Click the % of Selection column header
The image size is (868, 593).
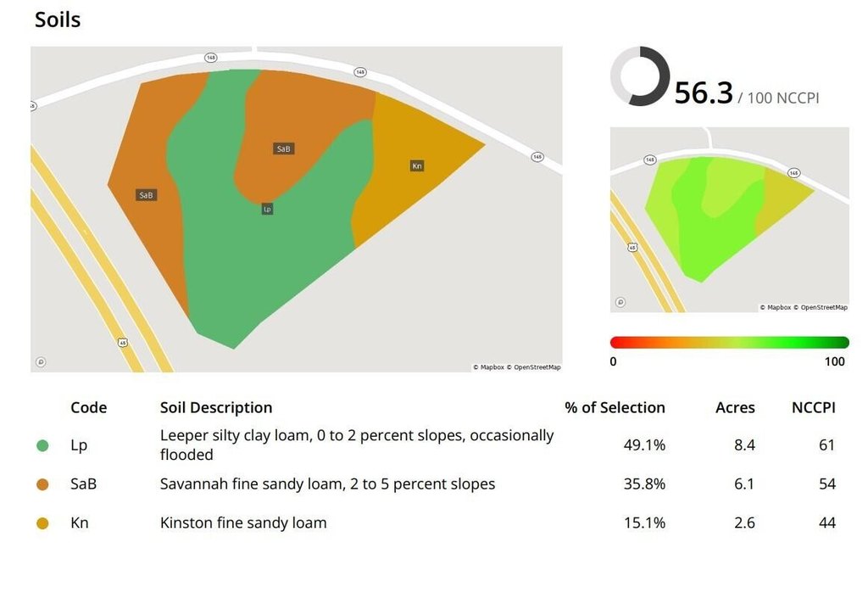615,407
